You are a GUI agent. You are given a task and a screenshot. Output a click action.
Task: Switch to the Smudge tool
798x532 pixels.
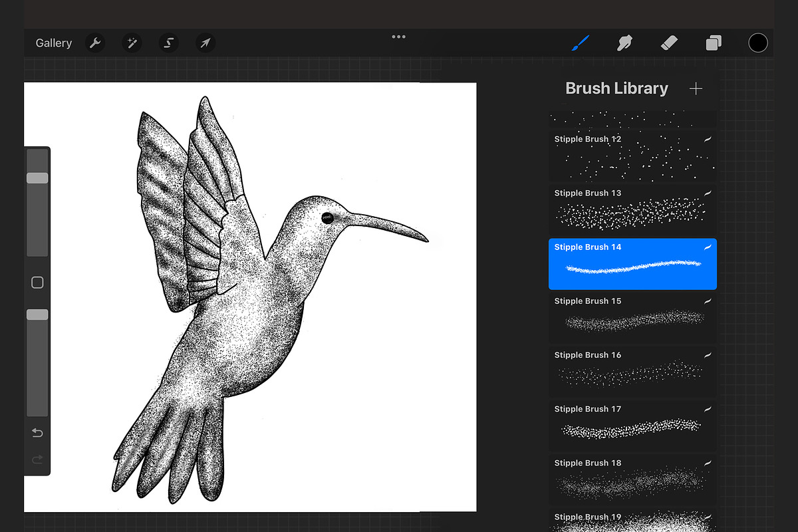624,43
